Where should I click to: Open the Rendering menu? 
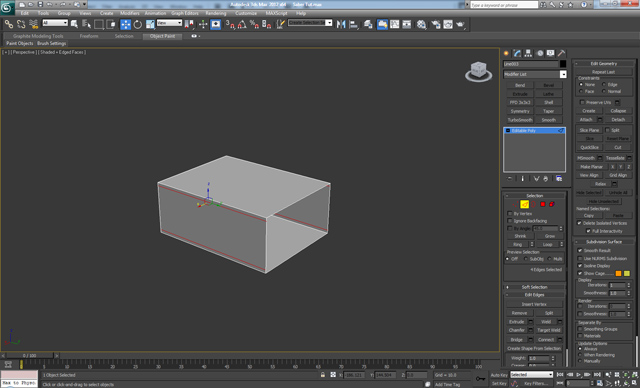click(216, 13)
